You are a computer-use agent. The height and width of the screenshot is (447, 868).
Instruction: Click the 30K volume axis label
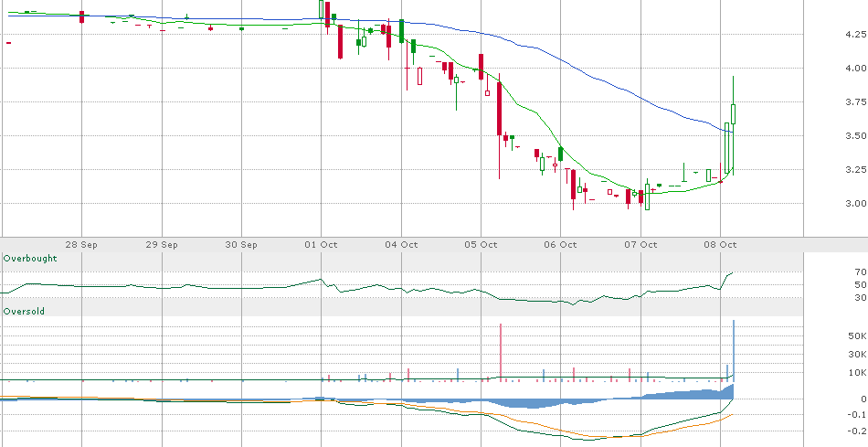coord(858,355)
